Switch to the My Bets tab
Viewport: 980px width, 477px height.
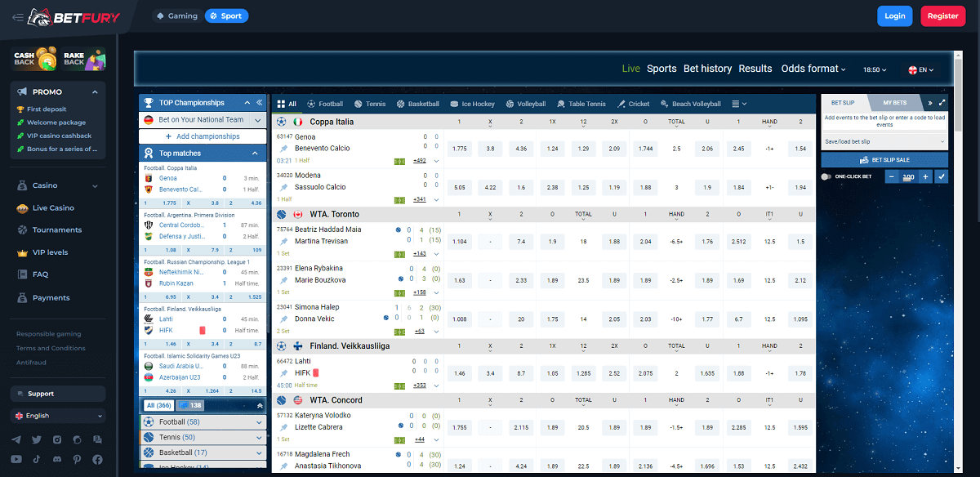pyautogui.click(x=894, y=103)
